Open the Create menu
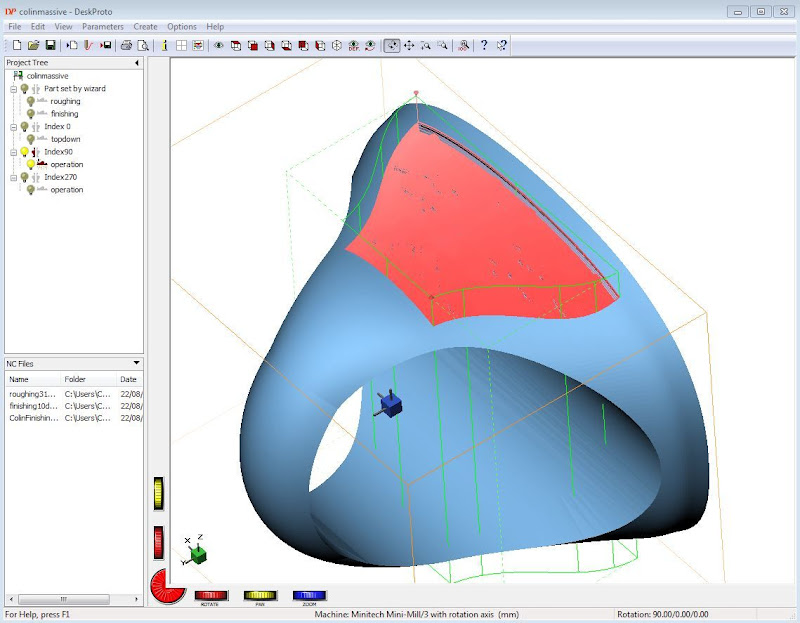 coord(145,26)
